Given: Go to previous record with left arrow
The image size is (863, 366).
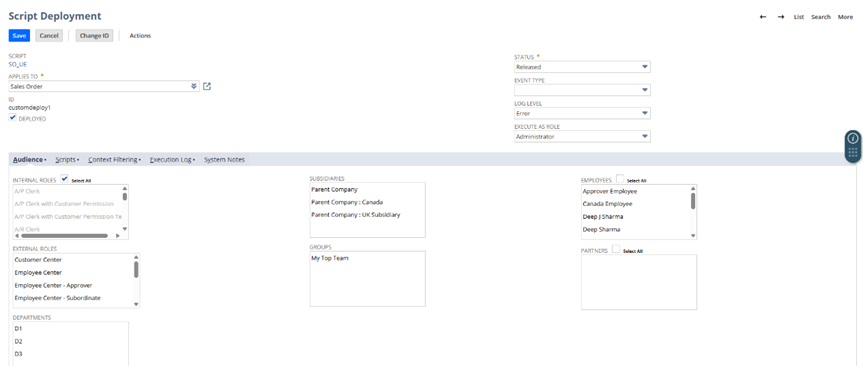Looking at the screenshot, I should [763, 17].
